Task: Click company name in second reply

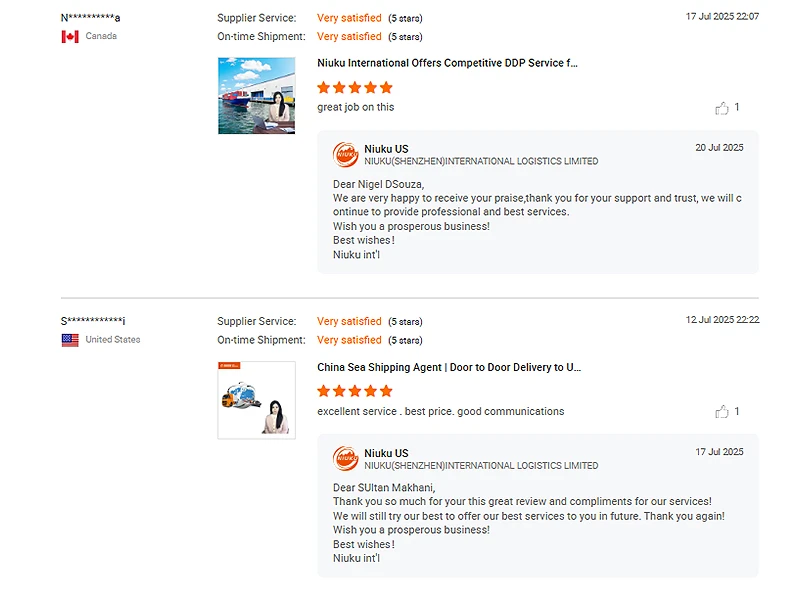Action: pyautogui.click(x=481, y=466)
